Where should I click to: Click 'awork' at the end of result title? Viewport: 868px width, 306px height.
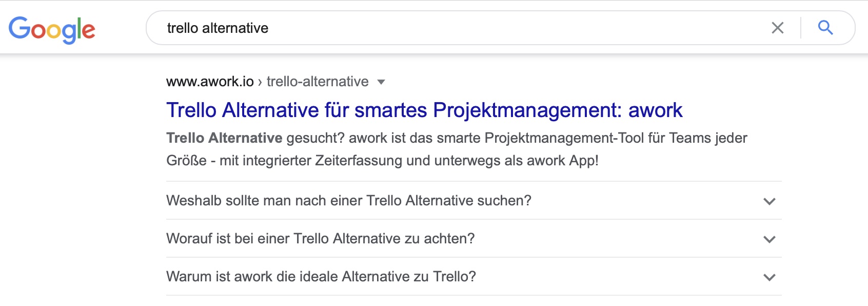pyautogui.click(x=656, y=110)
